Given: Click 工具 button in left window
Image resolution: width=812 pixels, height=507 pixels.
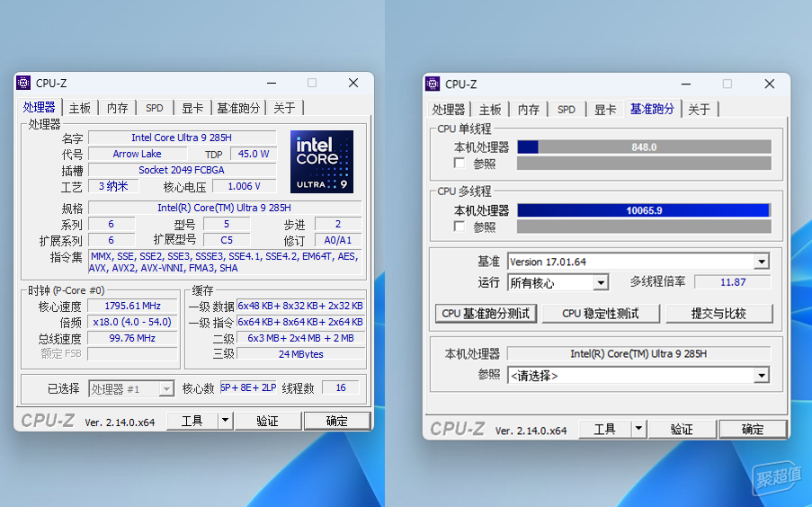Looking at the screenshot, I should click(x=192, y=421).
